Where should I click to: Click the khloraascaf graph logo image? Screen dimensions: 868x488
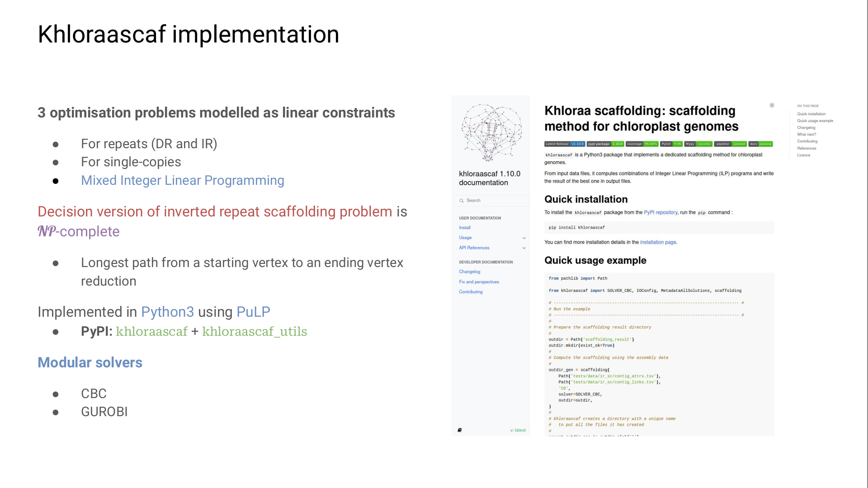(x=491, y=132)
